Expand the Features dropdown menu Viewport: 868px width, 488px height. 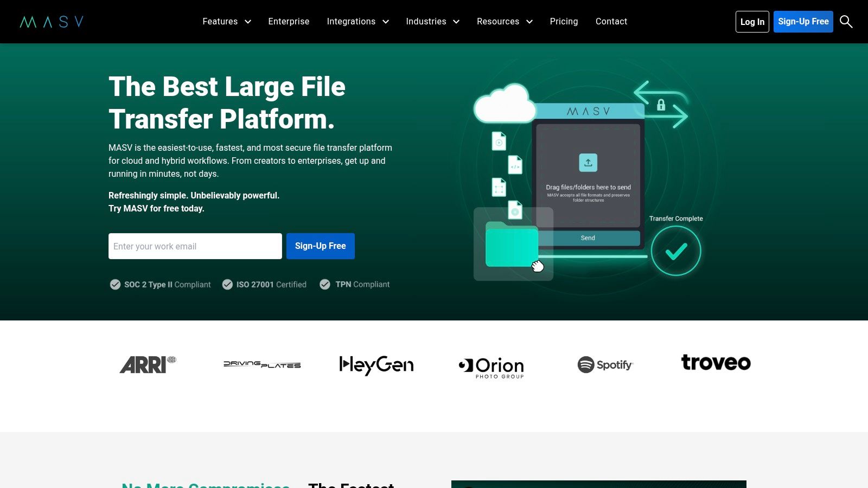tap(227, 22)
